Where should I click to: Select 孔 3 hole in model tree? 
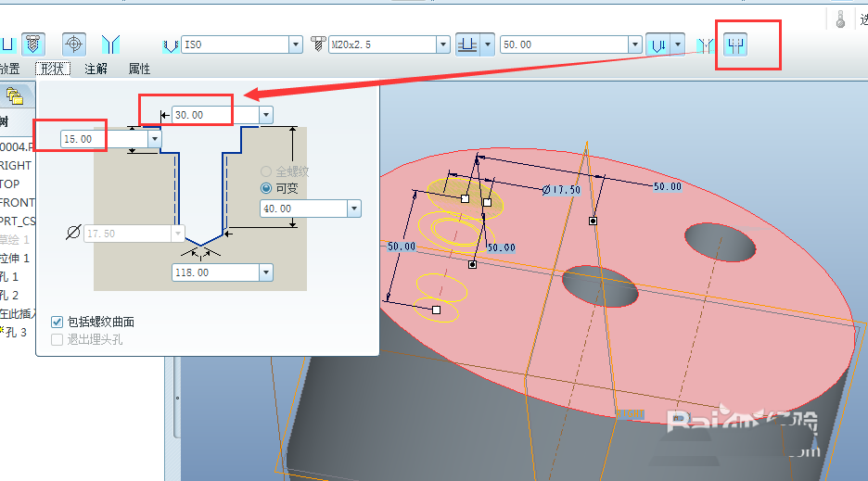[x=16, y=332]
